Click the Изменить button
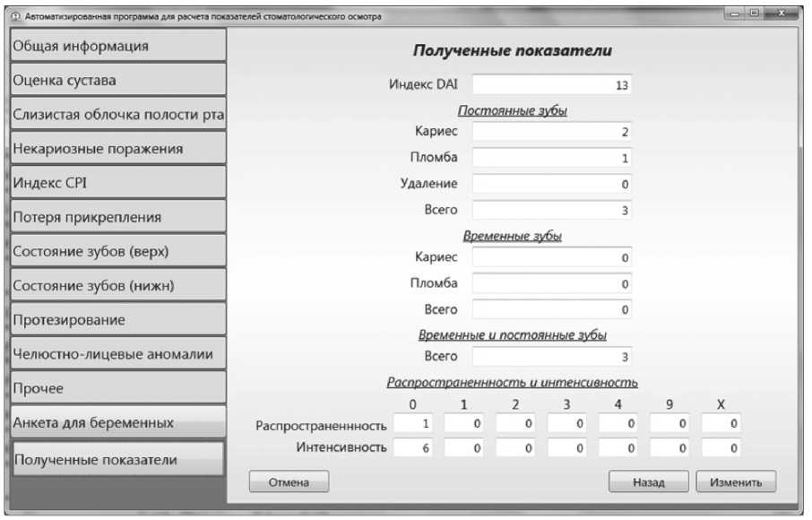 pos(736,481)
